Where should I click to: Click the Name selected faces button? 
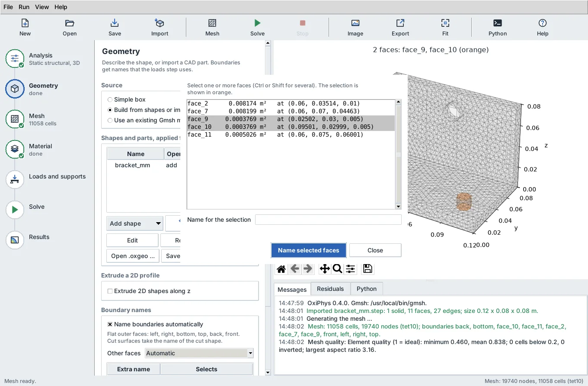pyautogui.click(x=309, y=250)
